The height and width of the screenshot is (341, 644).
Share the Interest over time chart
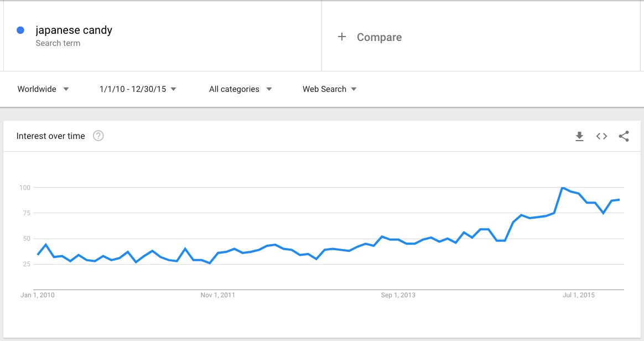click(x=624, y=136)
